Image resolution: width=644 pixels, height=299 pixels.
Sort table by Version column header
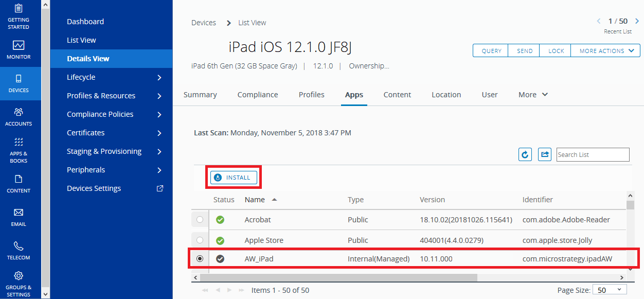(x=432, y=200)
